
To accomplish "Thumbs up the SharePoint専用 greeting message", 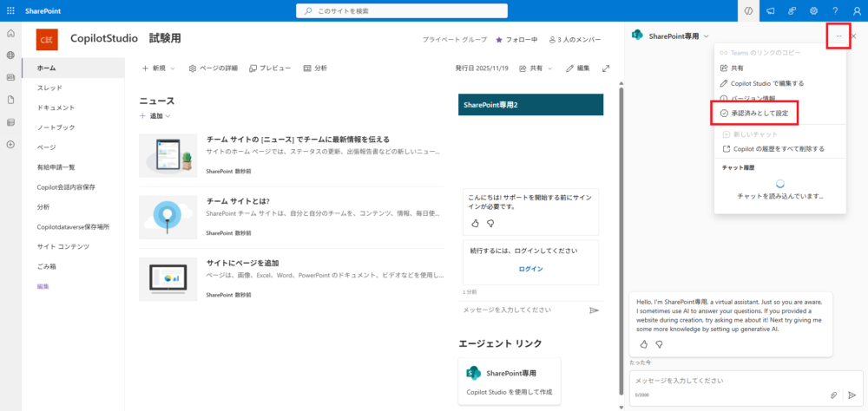I will click(x=643, y=344).
